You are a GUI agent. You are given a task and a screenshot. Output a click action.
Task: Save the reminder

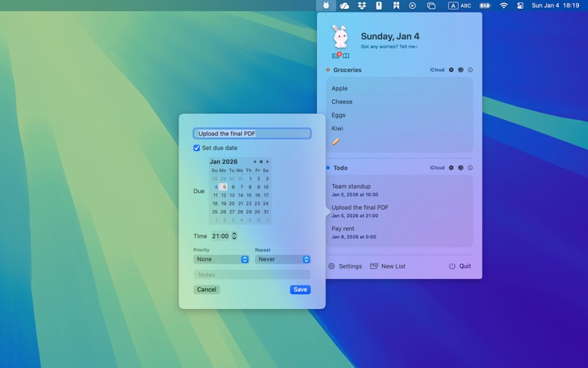click(x=301, y=289)
